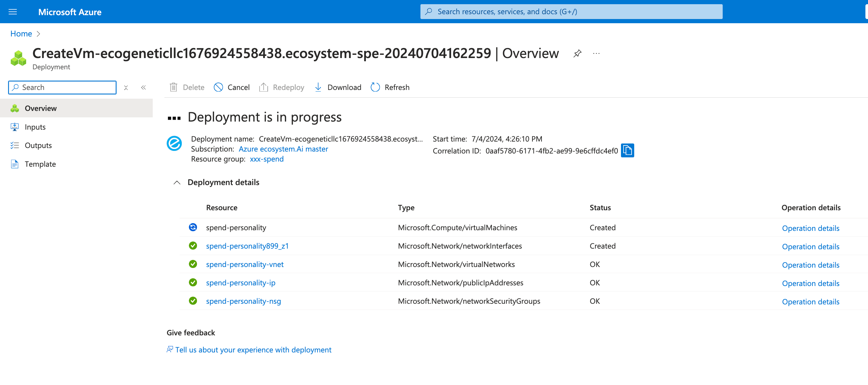Collapse the Deployment details section
Viewport: 868px width, 385px height.
pyautogui.click(x=177, y=183)
